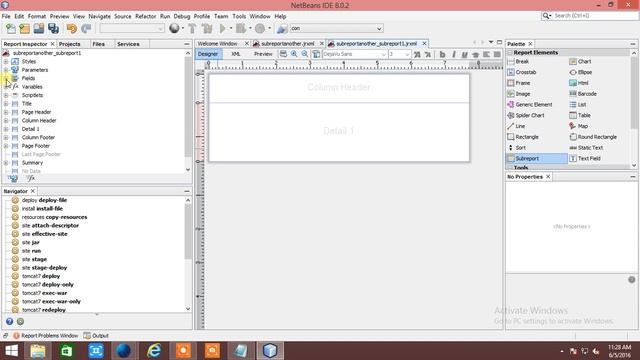Click the New File toolbar icon
Viewport: 640px width, 360px height.
pyautogui.click(x=11, y=28)
